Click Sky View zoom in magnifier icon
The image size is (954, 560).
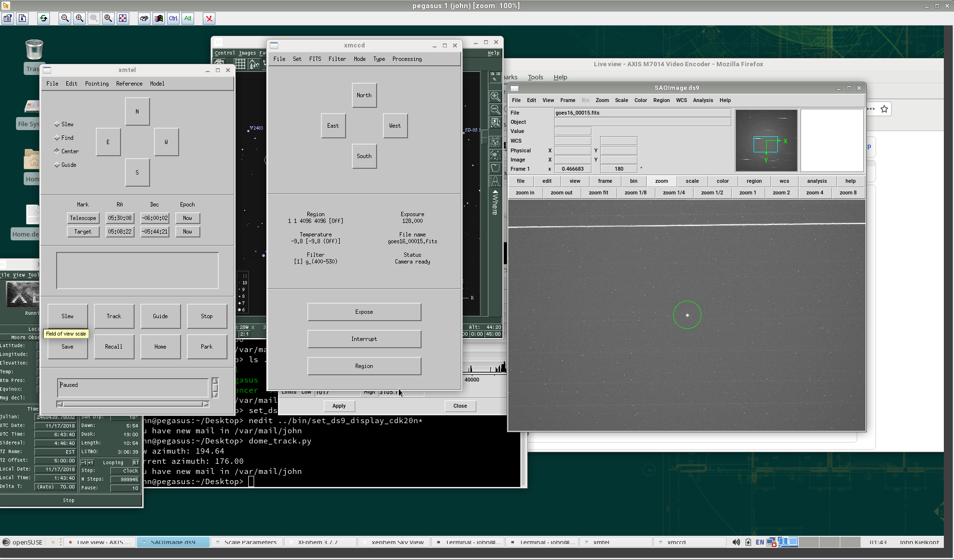tap(495, 96)
